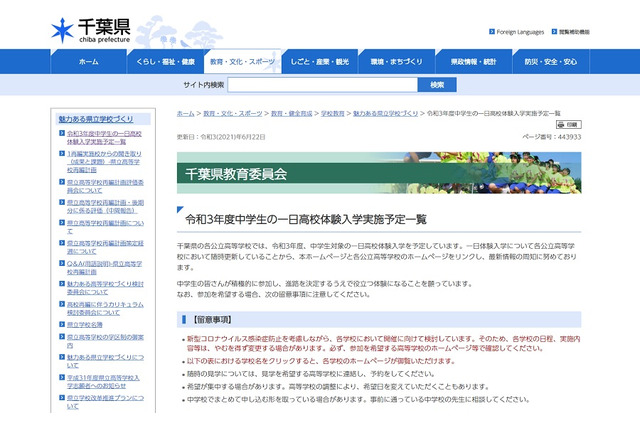Select the 教育・文化・スポーツ navigation tab
Viewport: 640px width, 426px height.
242,62
